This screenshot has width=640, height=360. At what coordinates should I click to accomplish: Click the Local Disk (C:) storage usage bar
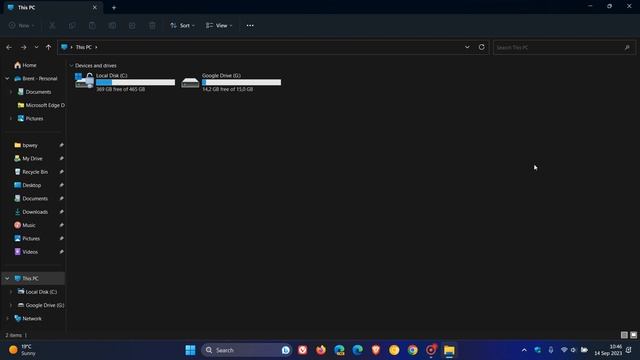point(136,82)
